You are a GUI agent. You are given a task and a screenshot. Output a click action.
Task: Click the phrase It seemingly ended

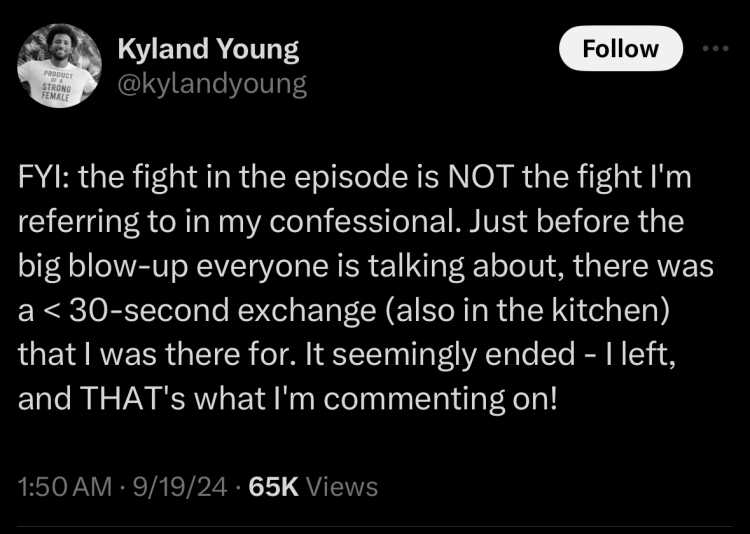click(x=453, y=355)
